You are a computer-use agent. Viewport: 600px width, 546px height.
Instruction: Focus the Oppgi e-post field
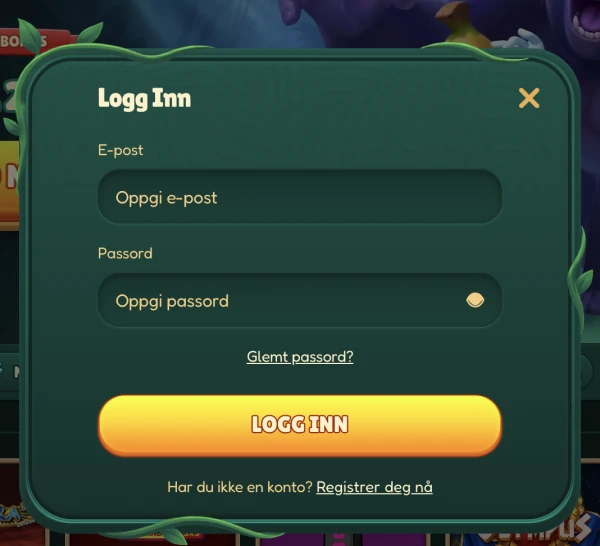pos(300,197)
